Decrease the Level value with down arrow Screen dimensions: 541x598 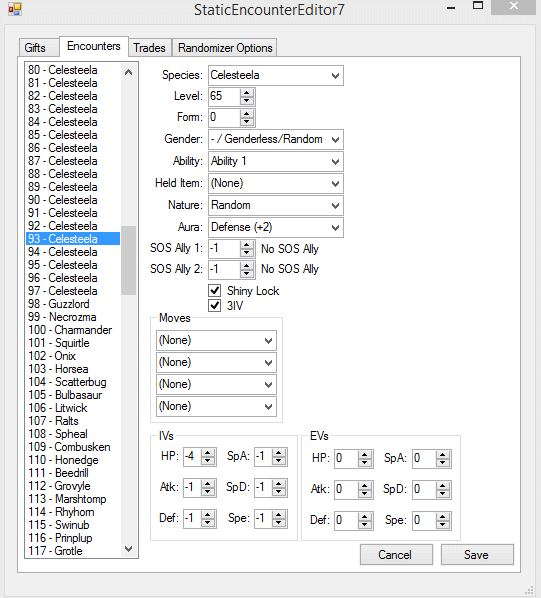247,101
